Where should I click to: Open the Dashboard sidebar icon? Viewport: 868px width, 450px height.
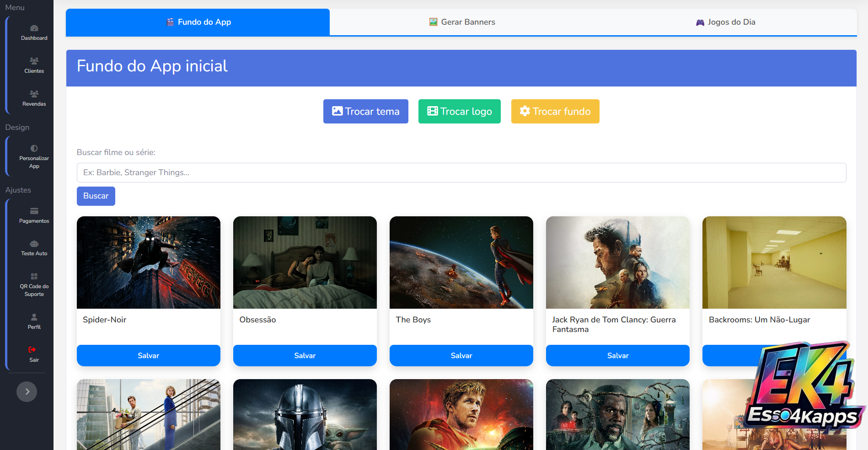point(34,28)
